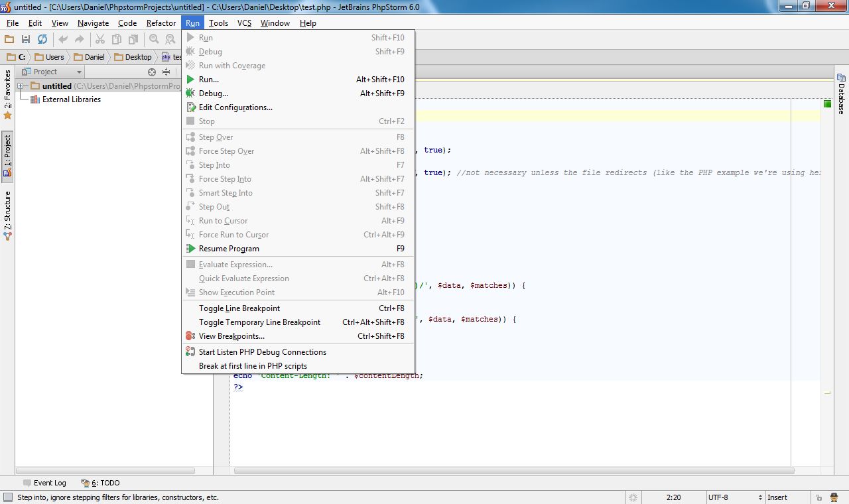Open the Project view dropdown
Image resolution: width=849 pixels, height=504 pixels.
tap(52, 72)
